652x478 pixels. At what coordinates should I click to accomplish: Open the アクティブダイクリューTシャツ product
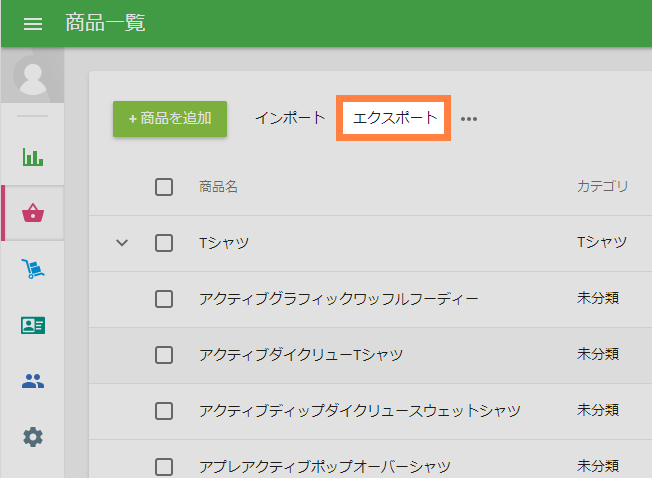(301, 355)
